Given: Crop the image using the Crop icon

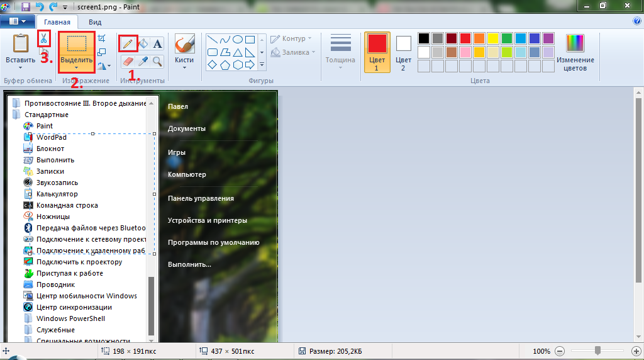Looking at the screenshot, I should coord(102,39).
